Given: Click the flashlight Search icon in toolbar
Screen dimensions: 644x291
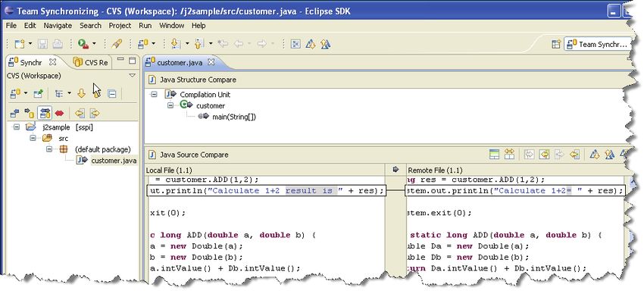Looking at the screenshot, I should point(117,43).
